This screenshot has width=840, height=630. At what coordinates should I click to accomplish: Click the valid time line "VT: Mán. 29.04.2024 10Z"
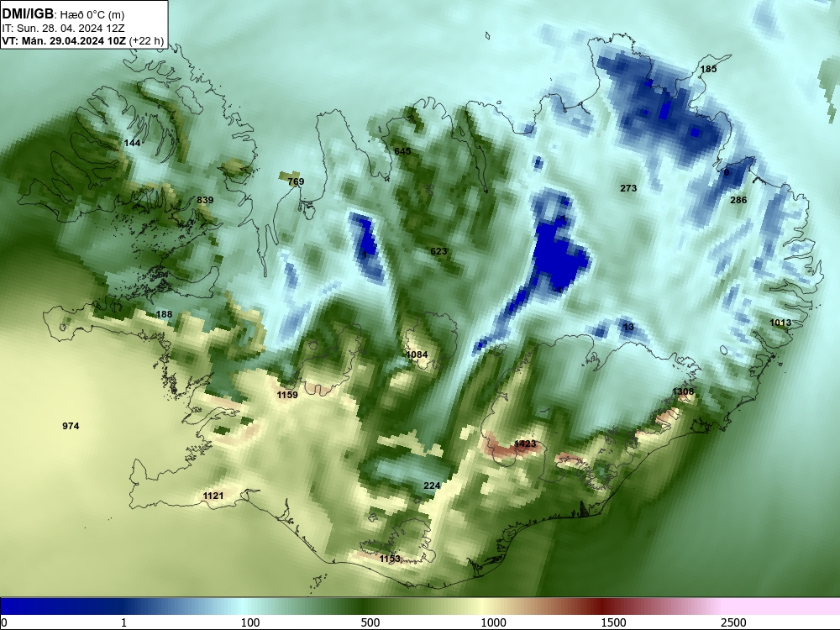click(x=64, y=41)
